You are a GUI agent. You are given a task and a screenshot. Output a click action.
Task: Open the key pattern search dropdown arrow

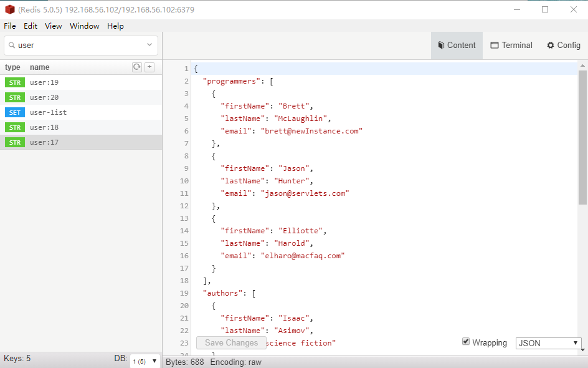(x=149, y=45)
